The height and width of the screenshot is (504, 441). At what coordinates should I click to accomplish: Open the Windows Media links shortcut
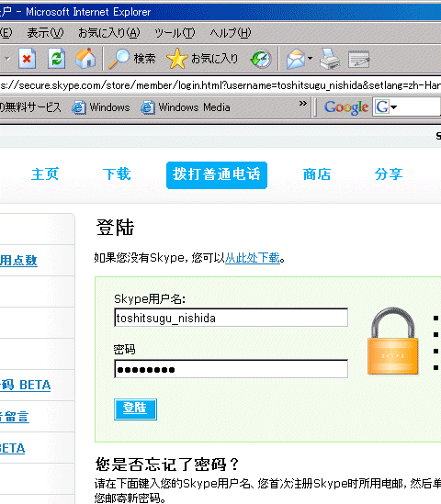pos(186,107)
